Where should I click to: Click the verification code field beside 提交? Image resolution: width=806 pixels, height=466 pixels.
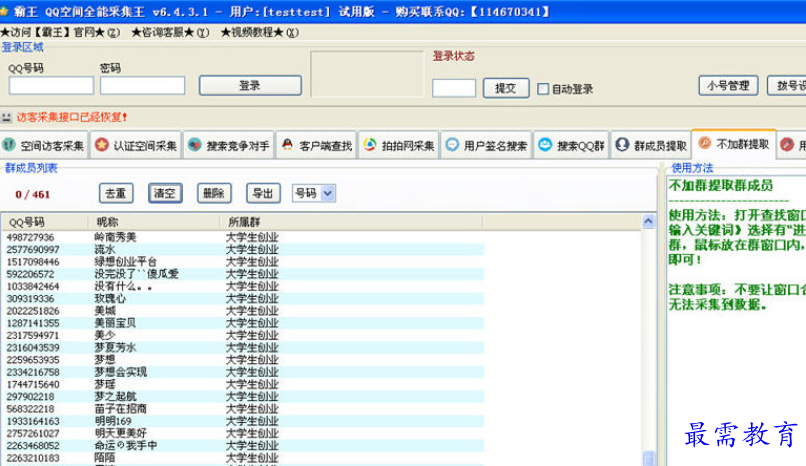click(454, 88)
